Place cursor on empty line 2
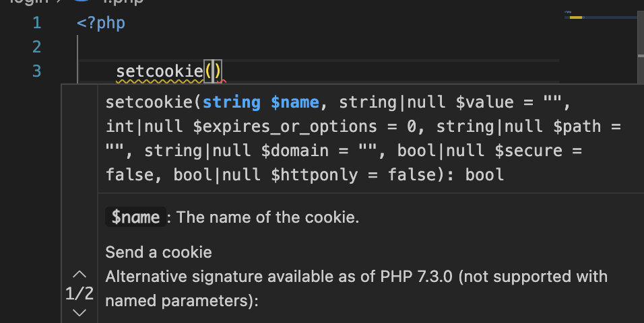Viewport: 644px width, 323px height. pyautogui.click(x=269, y=47)
